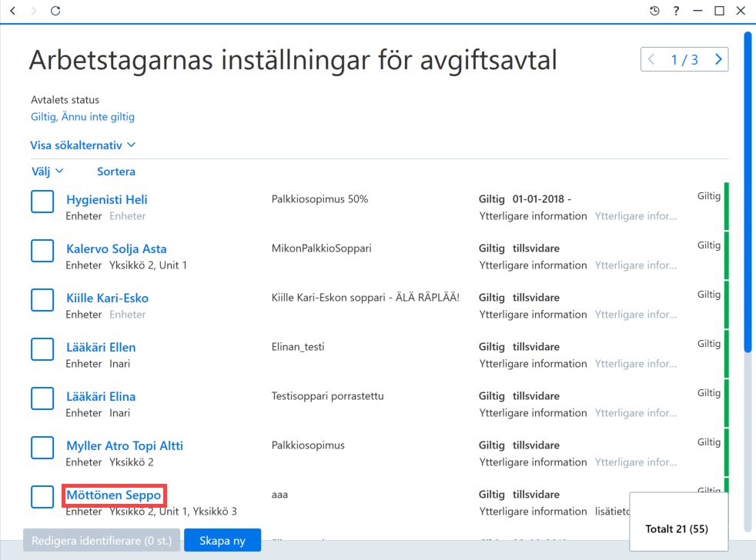Click the Skapa ny button
The image size is (756, 560).
(222, 540)
